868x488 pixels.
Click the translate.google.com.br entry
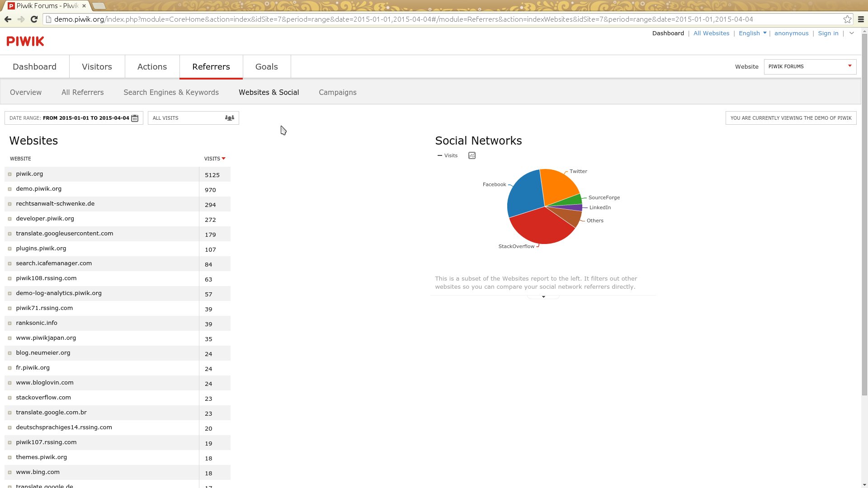(51, 413)
